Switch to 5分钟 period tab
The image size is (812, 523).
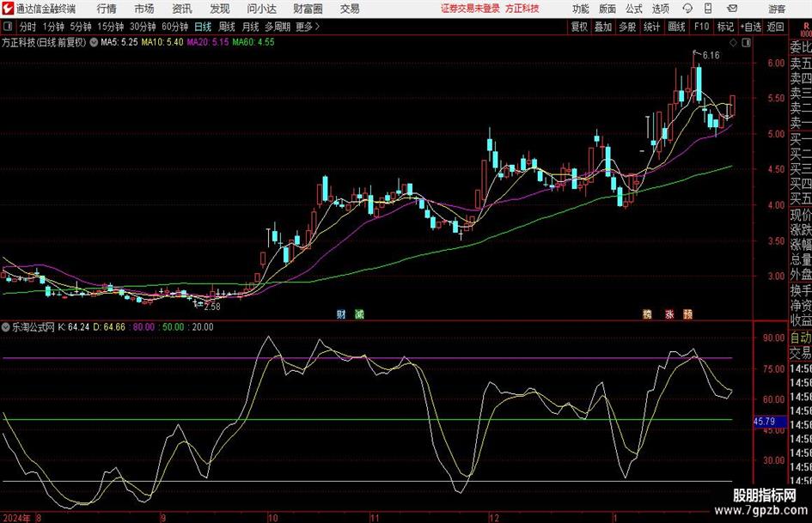coord(81,27)
